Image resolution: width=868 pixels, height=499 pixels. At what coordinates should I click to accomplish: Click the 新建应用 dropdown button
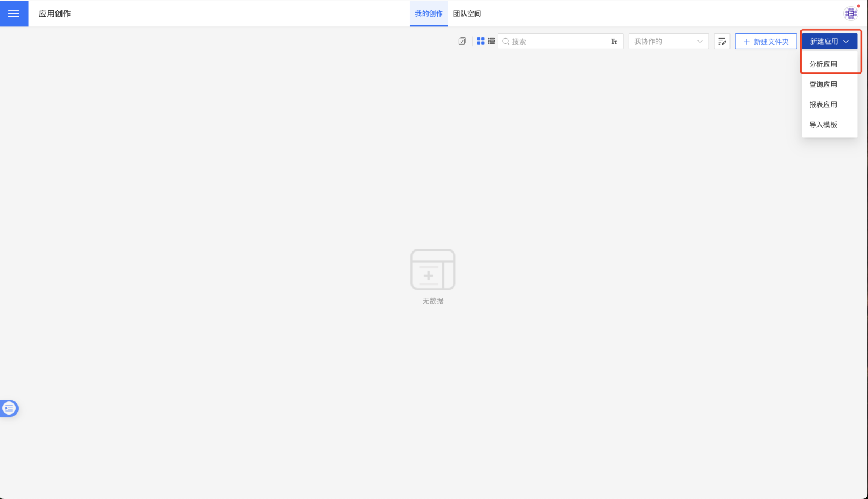(824, 42)
